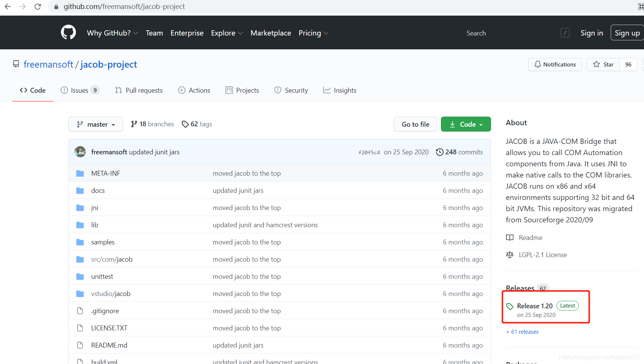Viewport: 644px width, 364px height.
Task: Select the Code tab
Action: pyautogui.click(x=33, y=90)
